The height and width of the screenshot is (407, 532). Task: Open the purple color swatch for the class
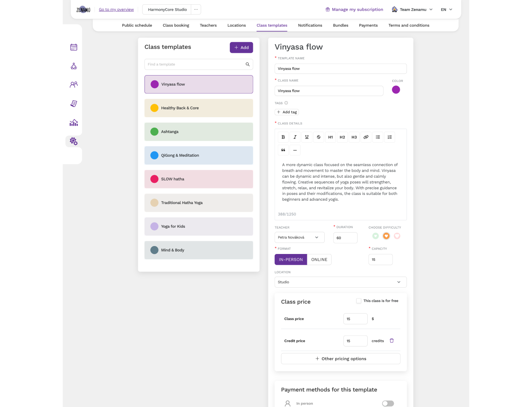coord(396,90)
